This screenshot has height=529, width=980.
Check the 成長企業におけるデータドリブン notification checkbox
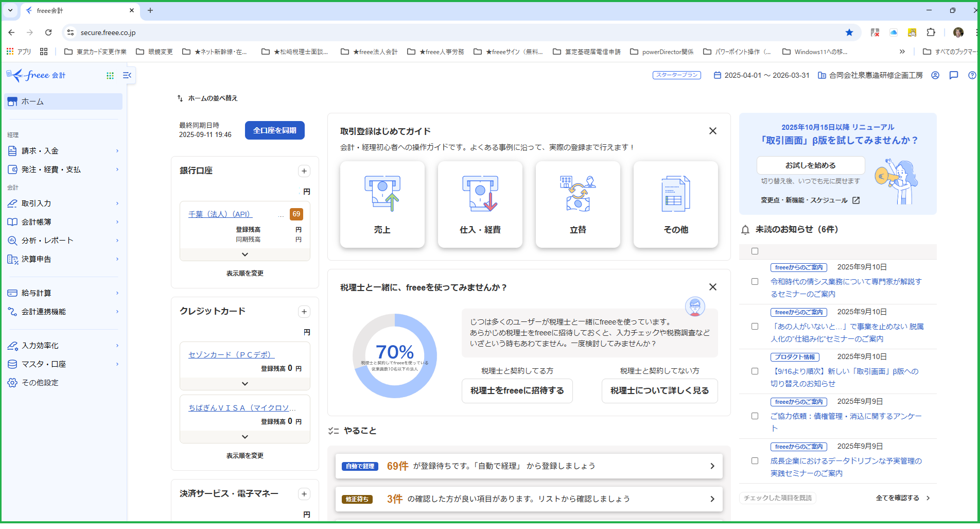pos(755,461)
